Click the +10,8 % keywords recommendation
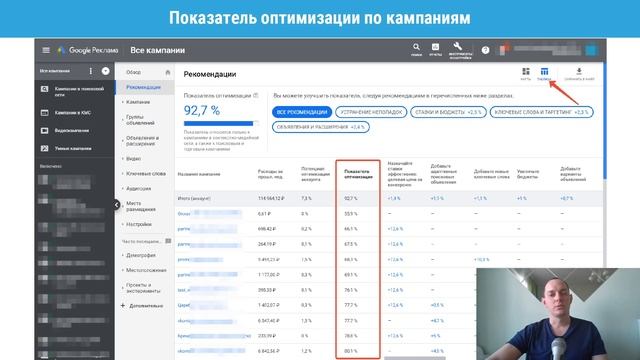Image resolution: width=640 pixels, height=360 pixels. coord(482,260)
